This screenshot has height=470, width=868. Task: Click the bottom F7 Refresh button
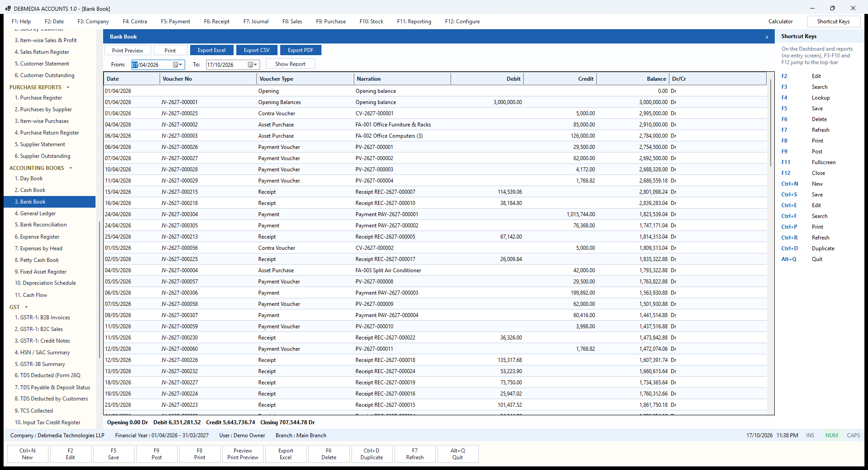click(415, 454)
